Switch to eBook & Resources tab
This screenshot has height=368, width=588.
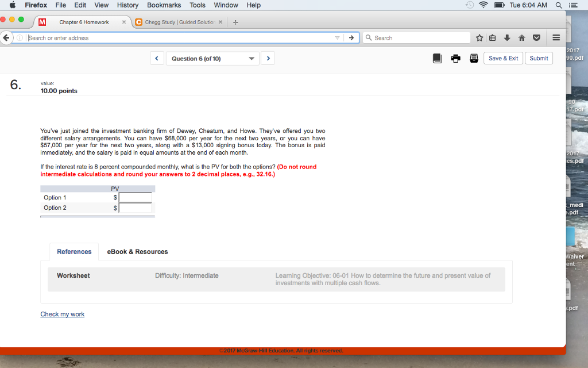[138, 252]
